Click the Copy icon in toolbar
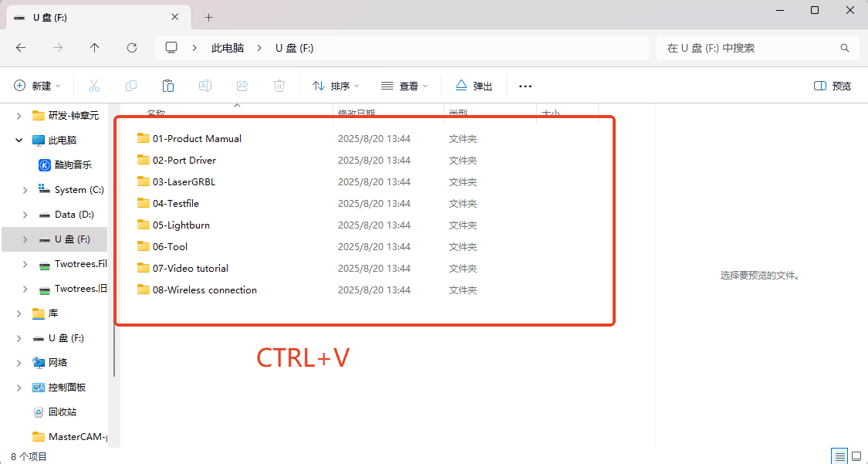 click(131, 86)
